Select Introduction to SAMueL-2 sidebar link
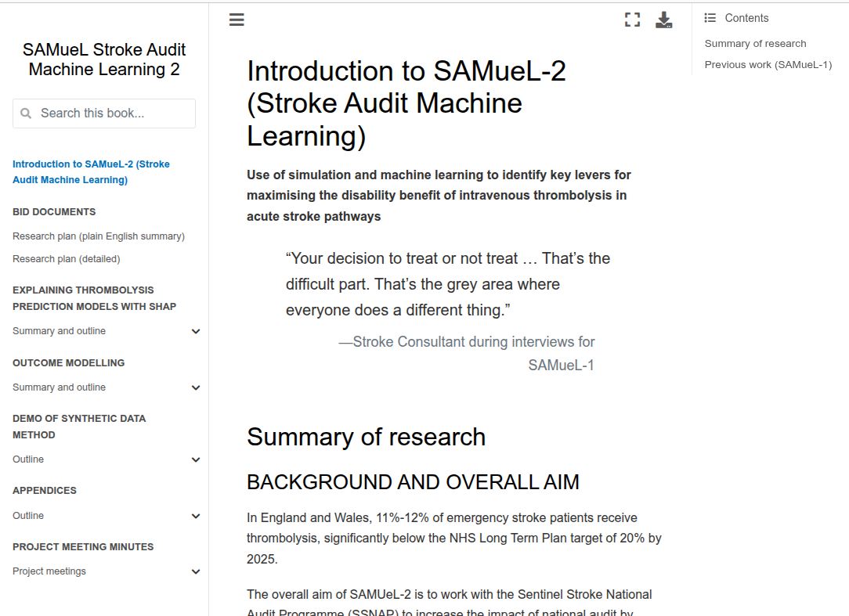 [x=91, y=172]
